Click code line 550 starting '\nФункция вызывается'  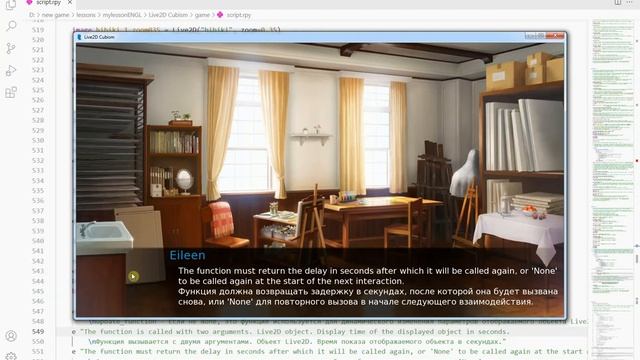(x=297, y=342)
